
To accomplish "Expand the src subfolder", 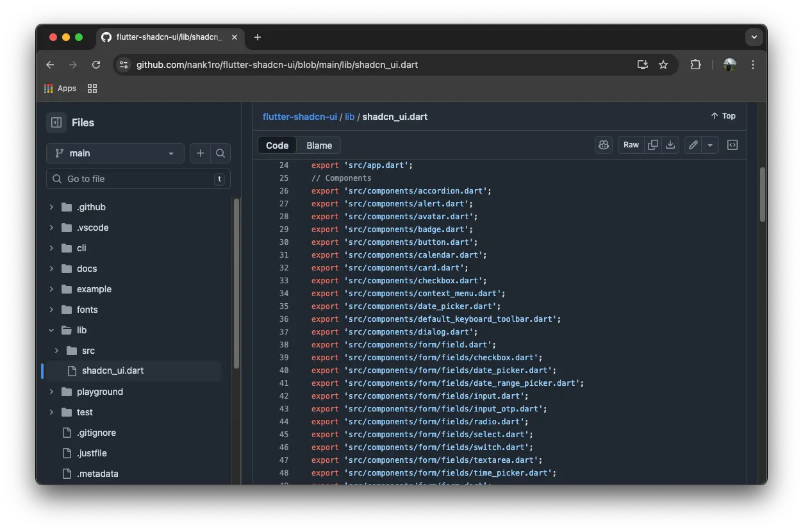I will (x=56, y=351).
